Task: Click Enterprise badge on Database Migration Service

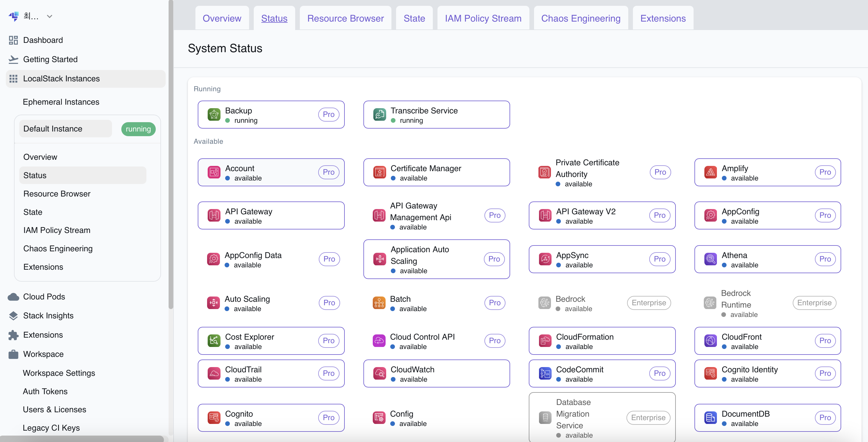Action: click(x=648, y=418)
